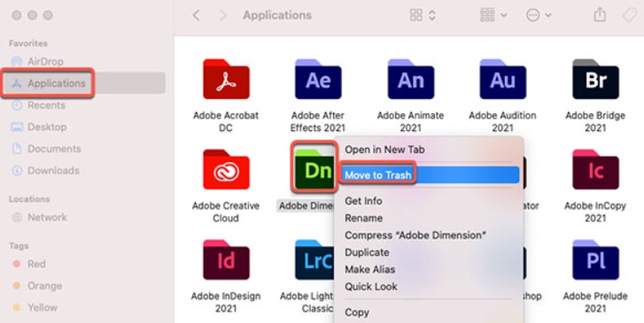The width and height of the screenshot is (644, 323).
Task: Choose Move to Trash
Action: tap(429, 175)
